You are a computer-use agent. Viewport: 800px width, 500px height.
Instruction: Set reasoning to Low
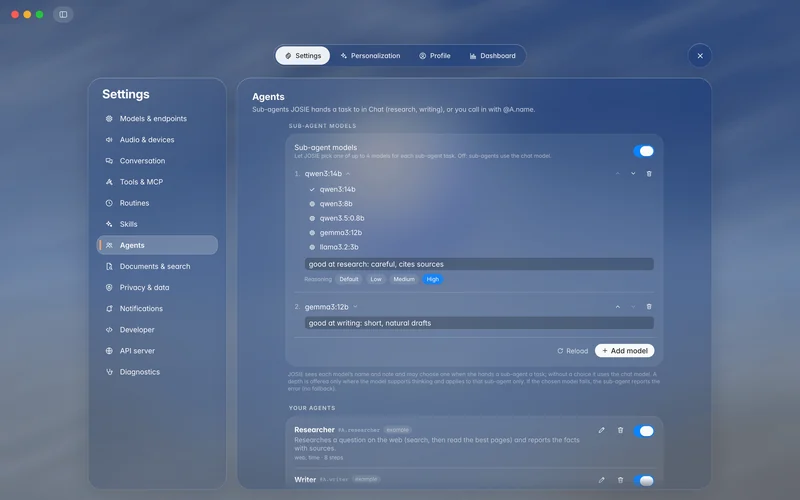click(x=376, y=279)
